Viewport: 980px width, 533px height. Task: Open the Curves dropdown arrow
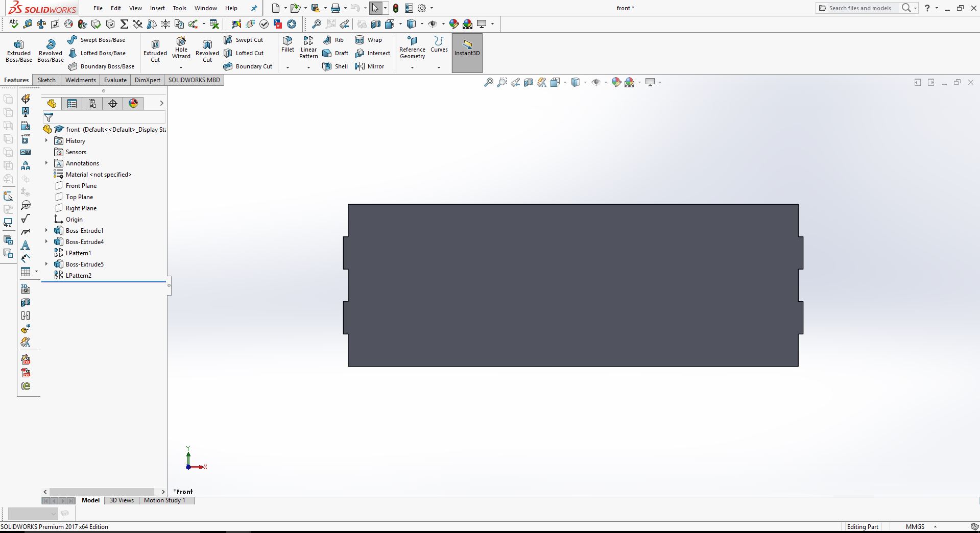[x=439, y=67]
